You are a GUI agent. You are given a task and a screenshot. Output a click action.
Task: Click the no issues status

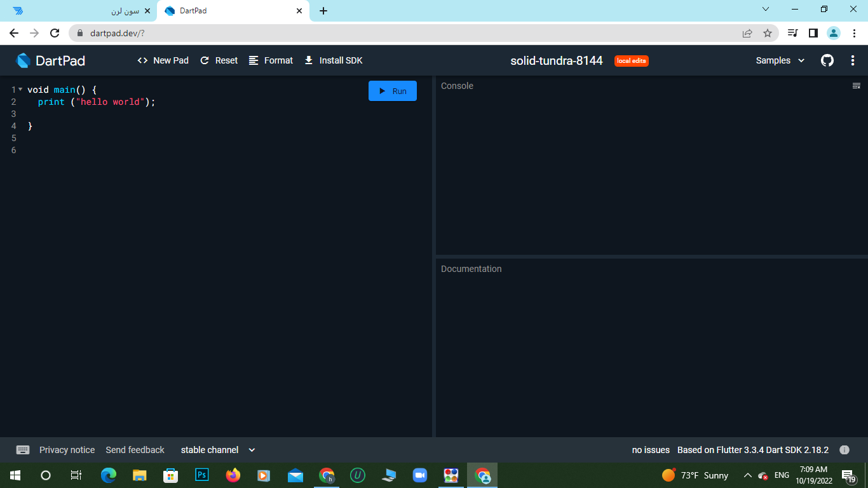[651, 450]
